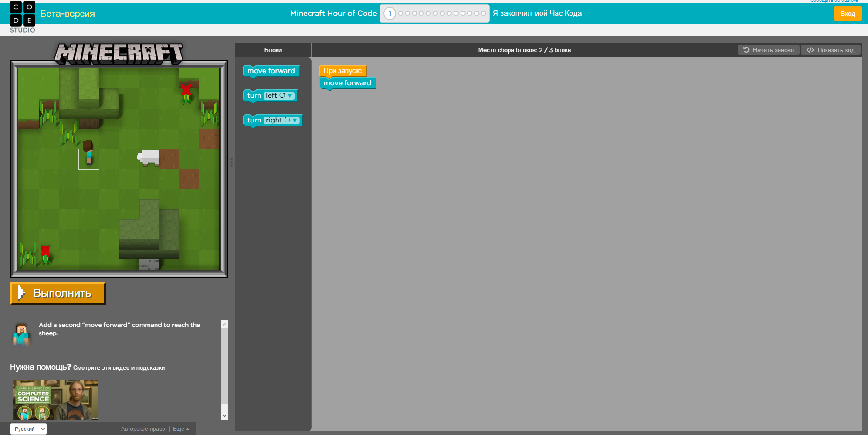The width and height of the screenshot is (868, 435).
Task: Jump to level 2 progress dot
Action: tap(400, 14)
